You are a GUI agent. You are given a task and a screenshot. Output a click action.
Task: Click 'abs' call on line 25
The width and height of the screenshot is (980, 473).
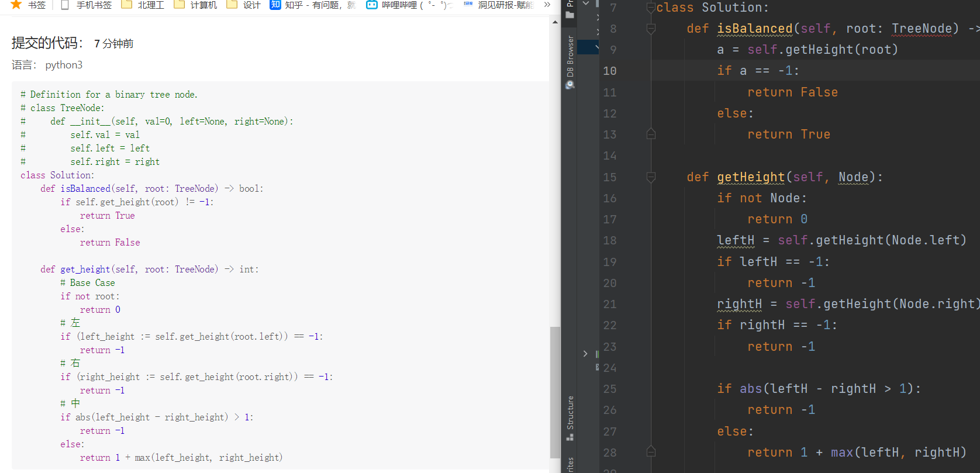pos(751,389)
